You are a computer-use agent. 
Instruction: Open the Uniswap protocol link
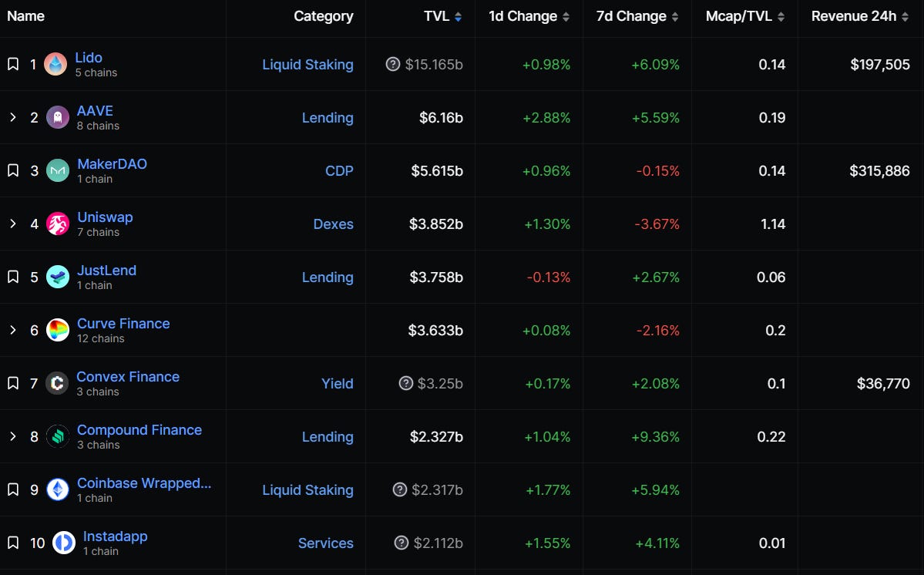(x=105, y=217)
